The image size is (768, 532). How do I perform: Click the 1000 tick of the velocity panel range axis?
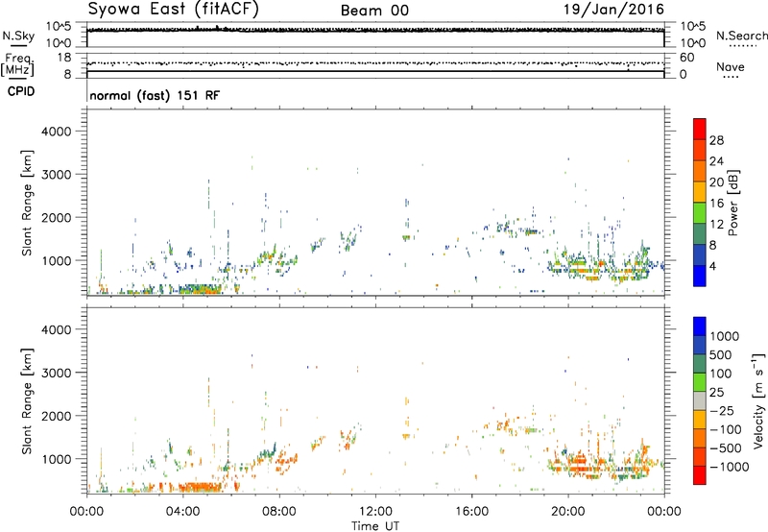click(x=56, y=459)
